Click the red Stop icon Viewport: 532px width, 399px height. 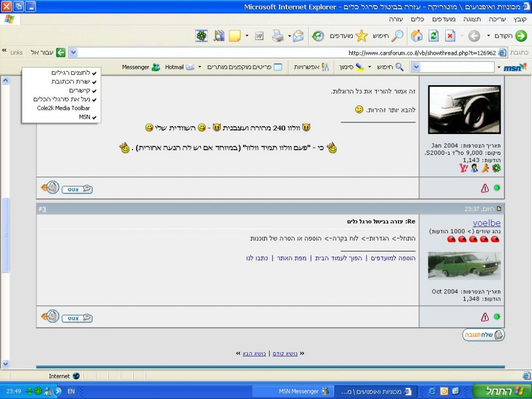click(450, 36)
